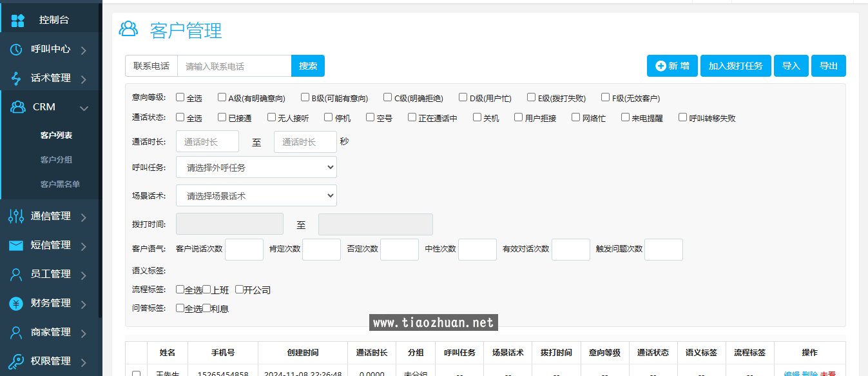Click the 控制台 dashboard icon in sidebar
This screenshot has width=868, height=376.
point(18,20)
